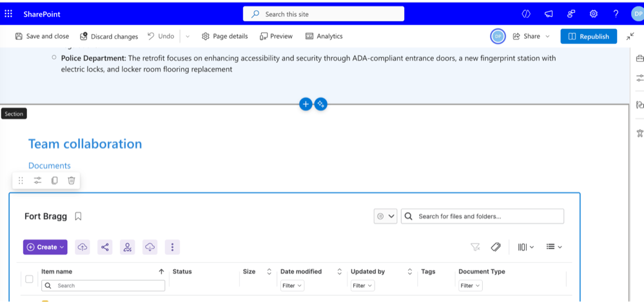Open Page details
The width and height of the screenshot is (644, 302).
pyautogui.click(x=225, y=36)
